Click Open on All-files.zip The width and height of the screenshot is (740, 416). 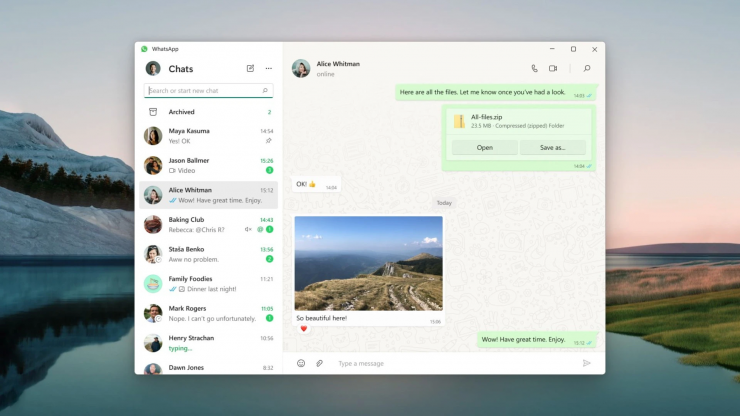tap(484, 147)
